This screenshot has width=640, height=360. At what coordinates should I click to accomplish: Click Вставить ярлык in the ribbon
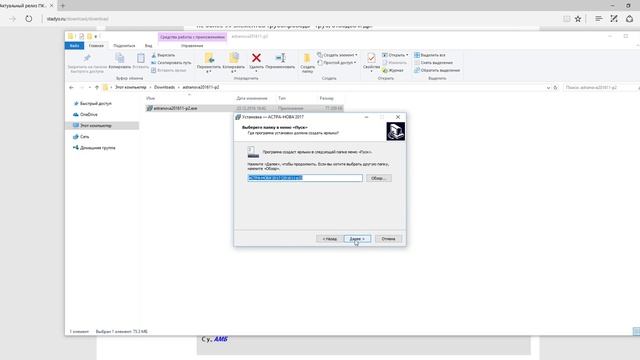coord(169,70)
